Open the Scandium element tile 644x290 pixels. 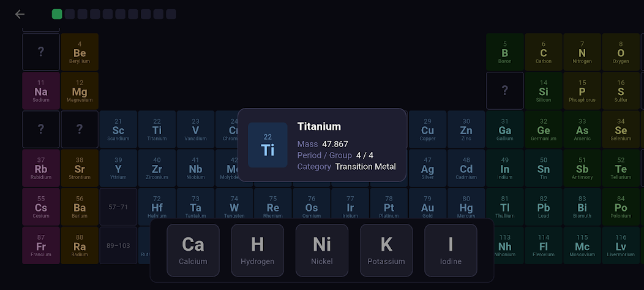(118, 129)
